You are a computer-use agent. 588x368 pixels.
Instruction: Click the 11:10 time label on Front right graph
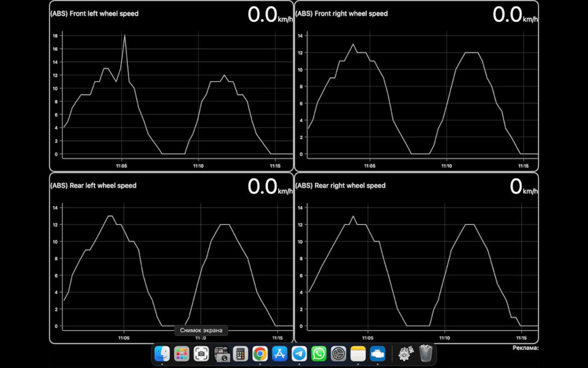pos(447,166)
